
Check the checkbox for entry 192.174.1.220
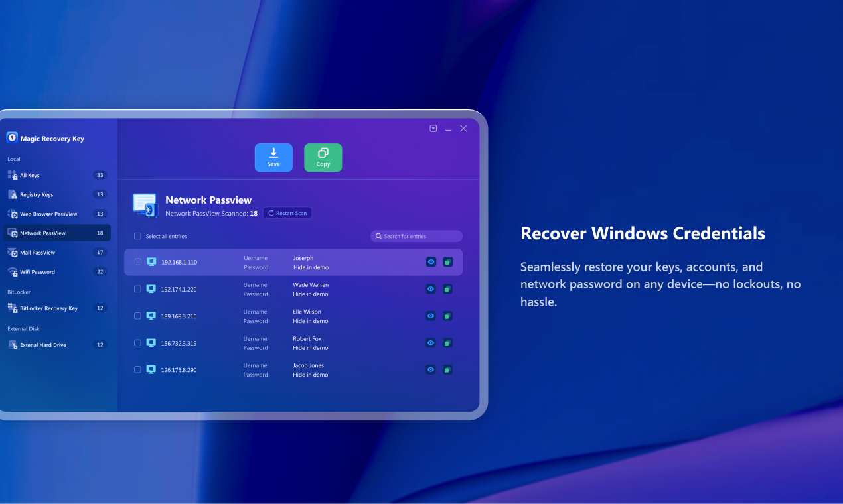point(137,288)
